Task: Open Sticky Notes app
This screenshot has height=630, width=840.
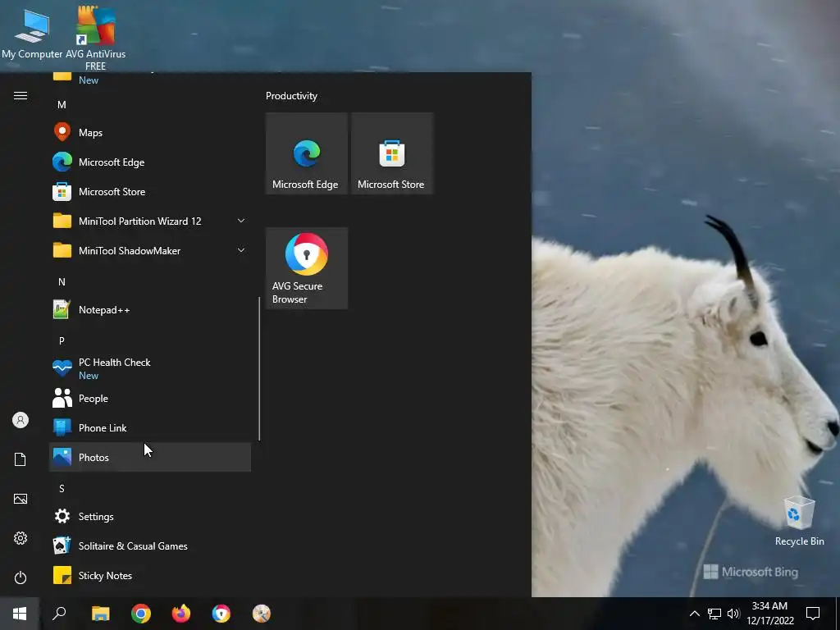Action: 150,575
